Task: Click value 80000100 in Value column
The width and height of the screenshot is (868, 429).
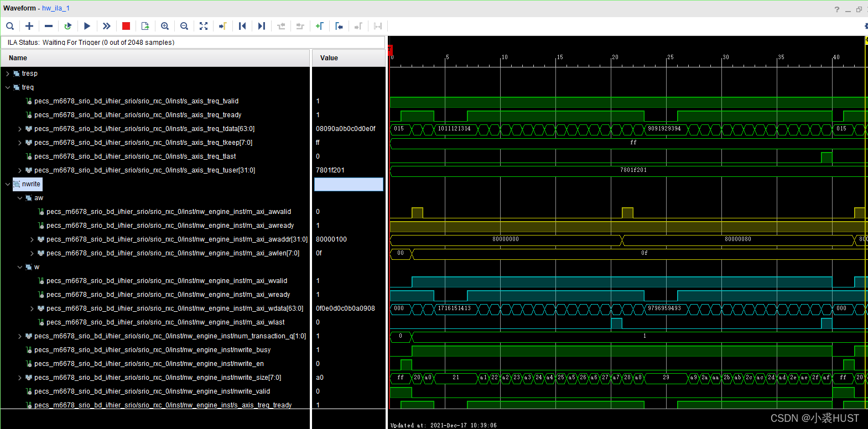Action: 331,239
